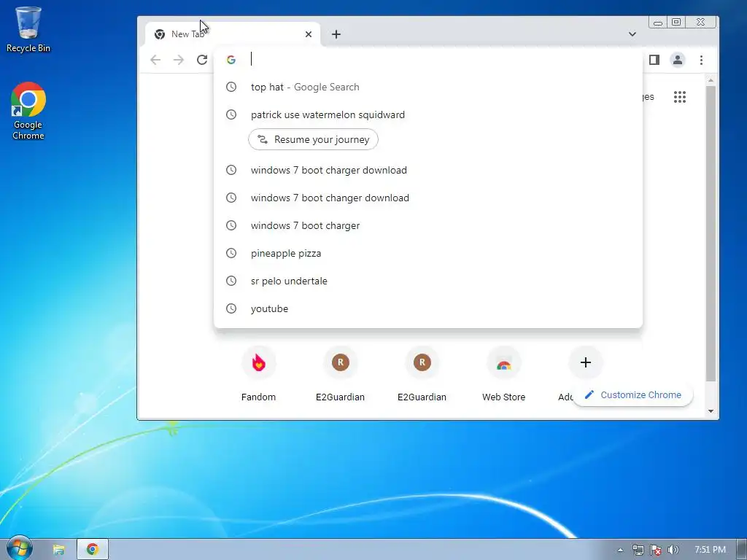Open the Recycle Bin desktop icon
The height and width of the screenshot is (560, 747).
[x=28, y=29]
